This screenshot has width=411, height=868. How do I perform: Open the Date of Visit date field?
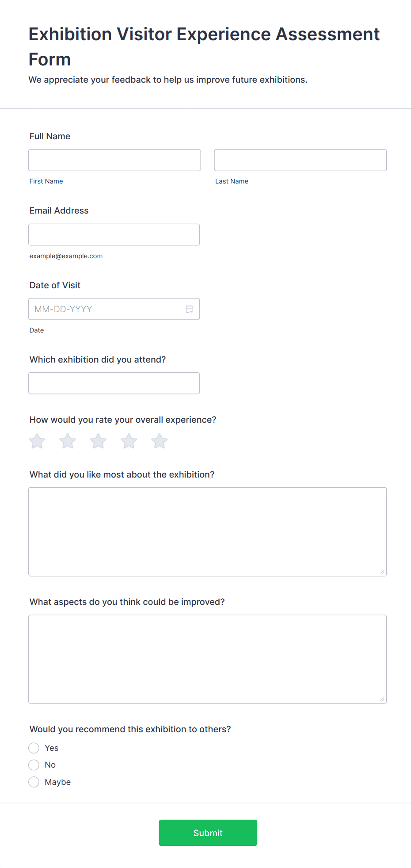tap(106, 309)
